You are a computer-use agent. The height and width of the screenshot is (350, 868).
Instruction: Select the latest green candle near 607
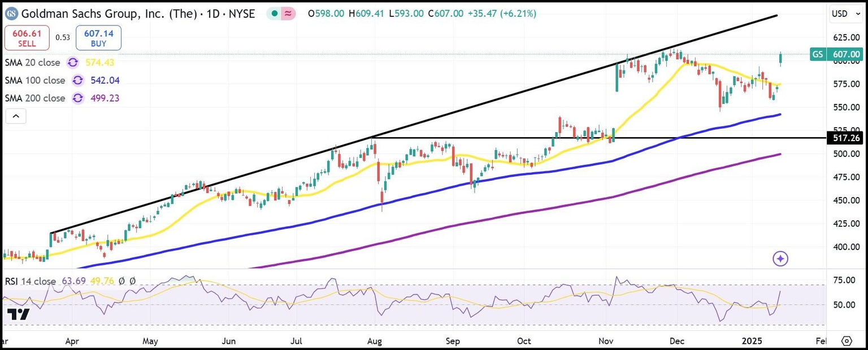[781, 58]
